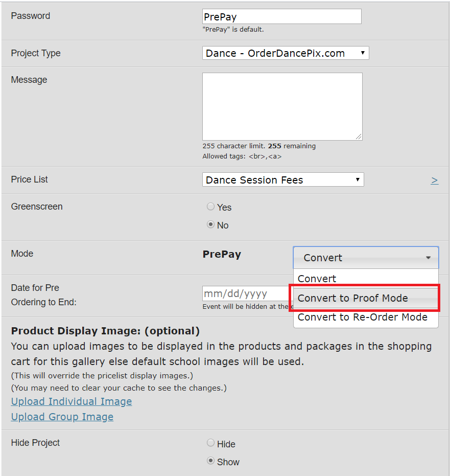Choose Convert to Re-Order Mode

pos(362,317)
